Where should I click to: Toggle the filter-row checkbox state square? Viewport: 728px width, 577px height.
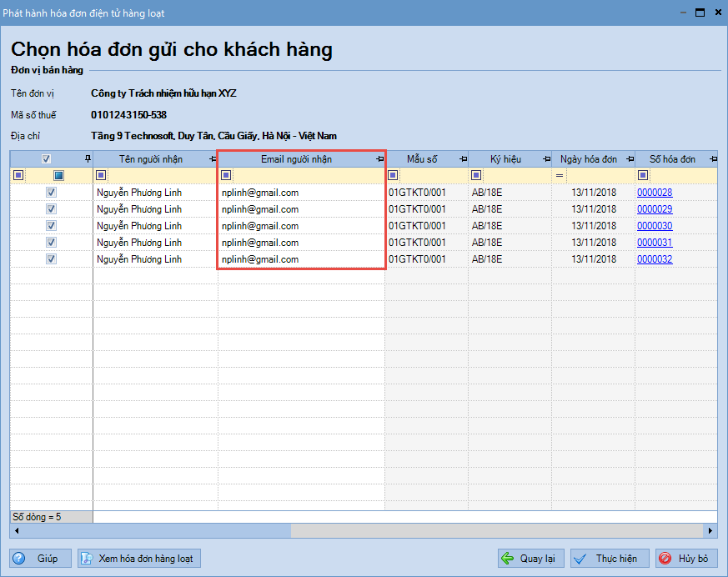pos(58,175)
